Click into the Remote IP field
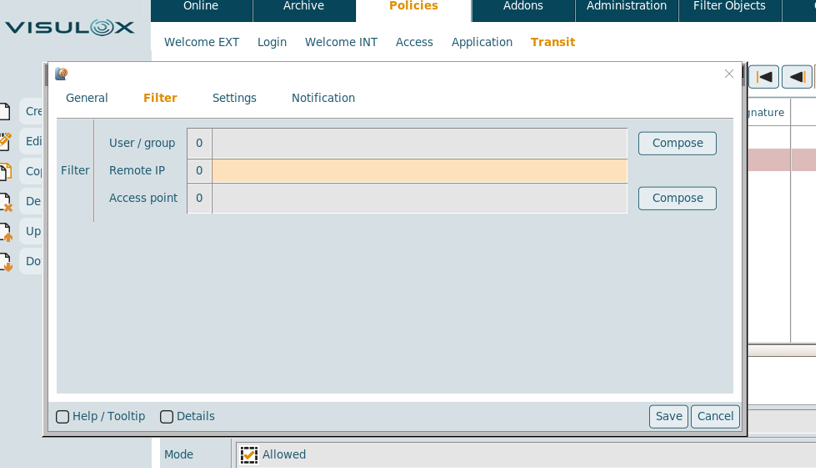Screen dimensions: 816x468 (x=419, y=171)
